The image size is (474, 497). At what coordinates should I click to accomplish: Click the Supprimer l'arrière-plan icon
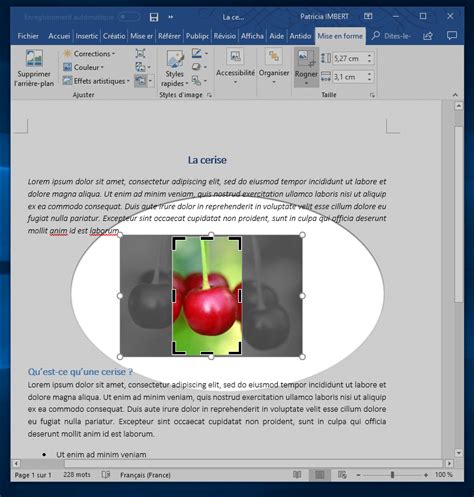click(x=34, y=58)
